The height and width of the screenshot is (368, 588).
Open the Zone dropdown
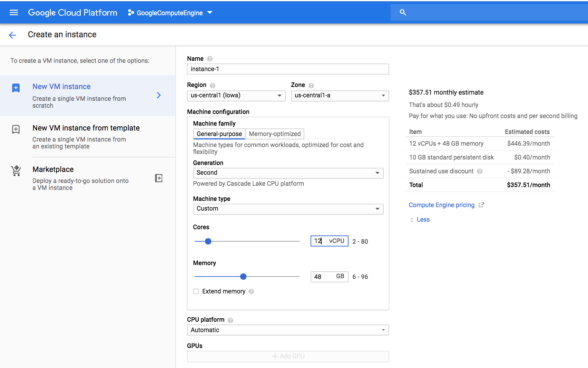[x=340, y=96]
